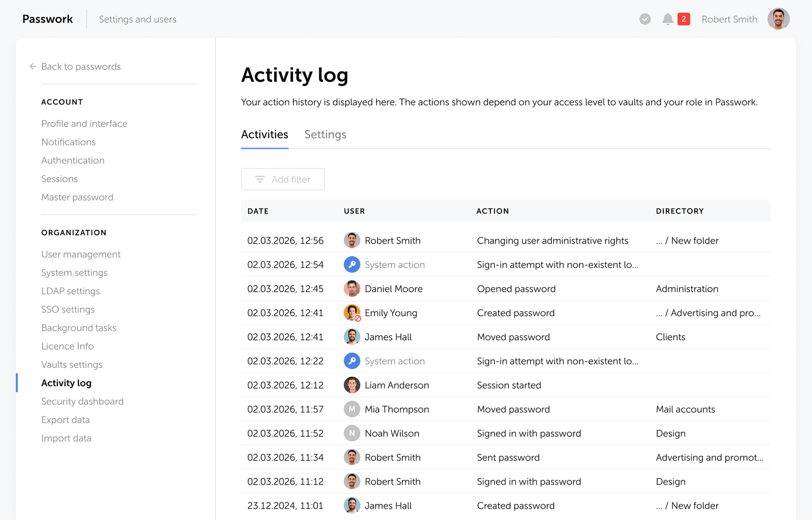Click 'Noah Wilson' user name
This screenshot has height=520, width=812.
tap(392, 433)
